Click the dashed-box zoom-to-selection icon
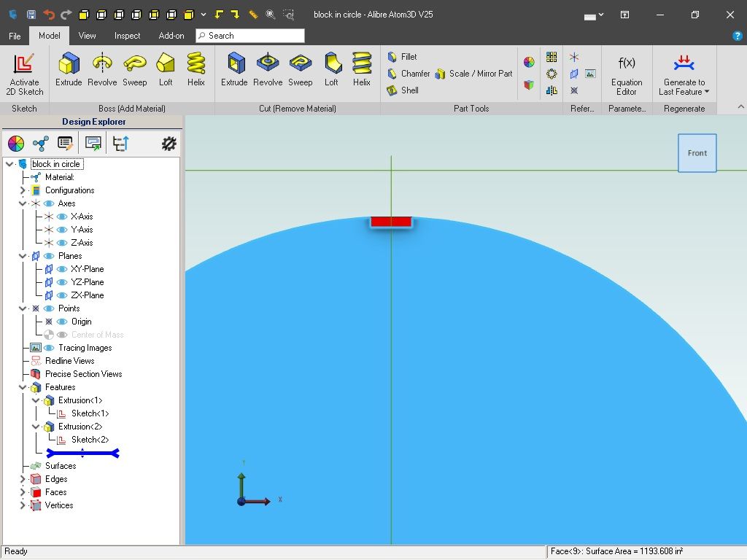Screen dimensions: 747x560 pos(288,15)
